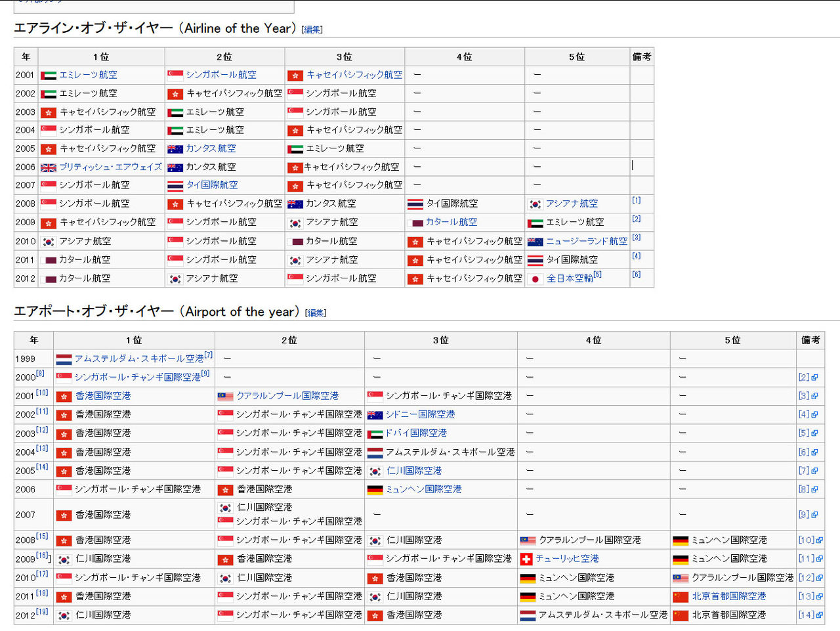Click footnote [6] in the 2012 airline row
Image resolution: width=840 pixels, height=631 pixels.
click(636, 274)
